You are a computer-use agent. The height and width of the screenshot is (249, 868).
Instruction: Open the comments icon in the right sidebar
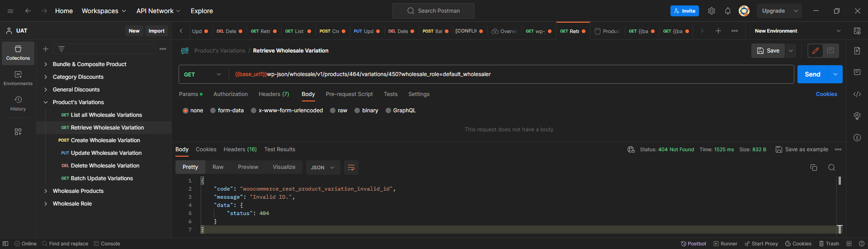[857, 72]
